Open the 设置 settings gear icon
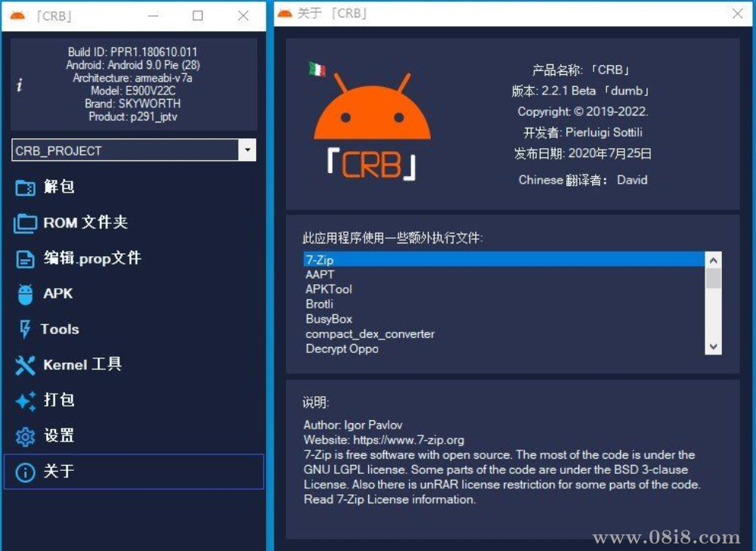Viewport: 756px width, 551px height. (24, 436)
